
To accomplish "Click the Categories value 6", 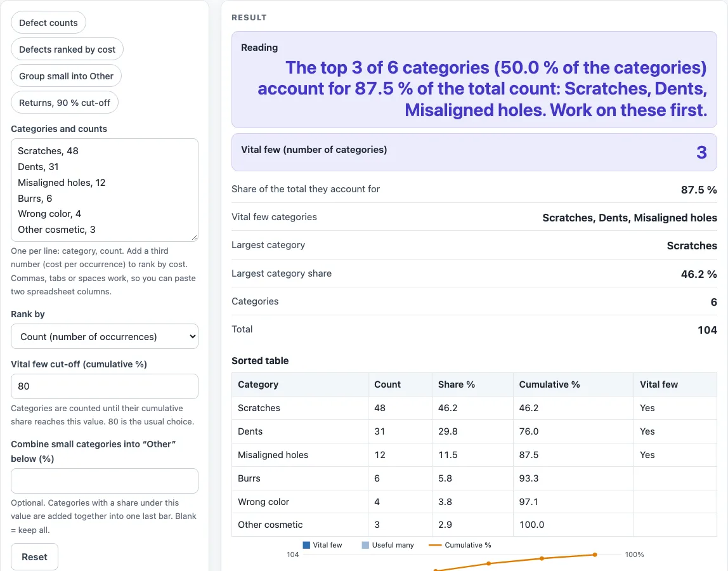I will pos(713,302).
